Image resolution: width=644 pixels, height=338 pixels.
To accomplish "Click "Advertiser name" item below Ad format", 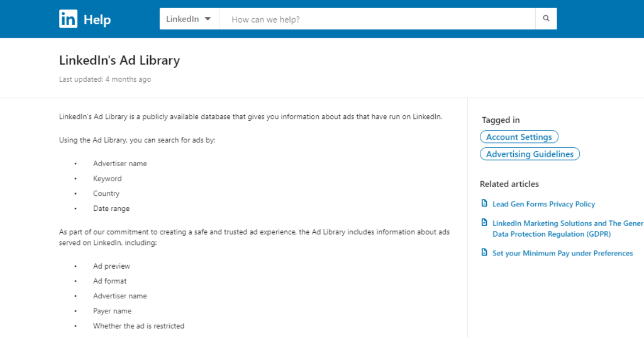I will (x=120, y=296).
